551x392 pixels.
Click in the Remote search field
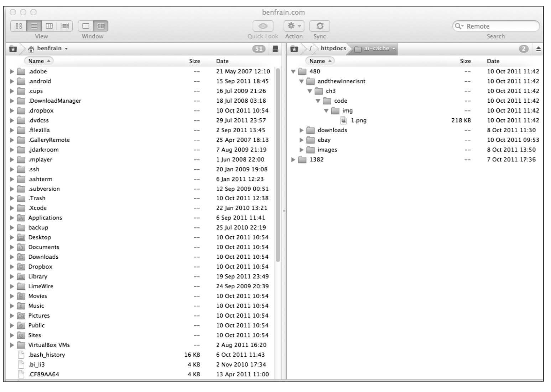[499, 26]
